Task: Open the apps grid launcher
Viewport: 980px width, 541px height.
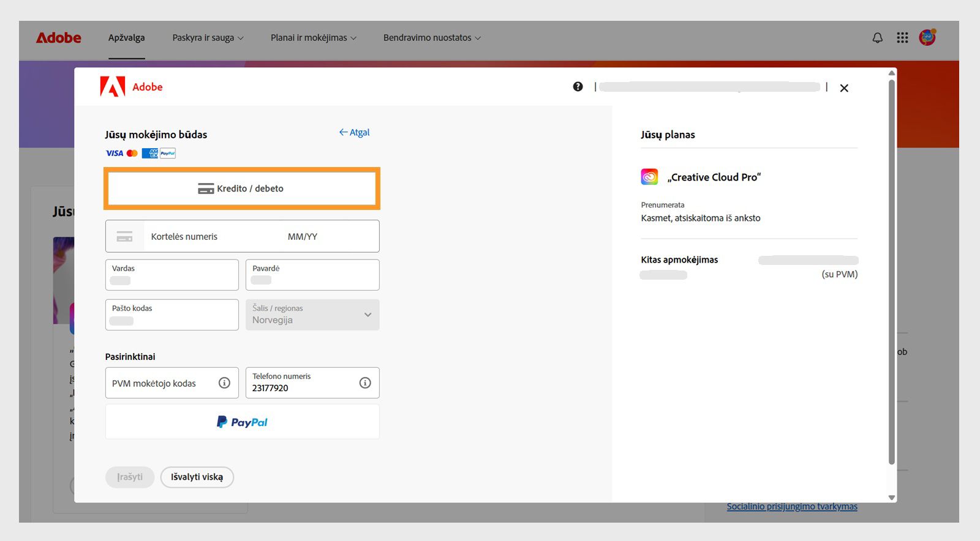Action: pos(902,38)
